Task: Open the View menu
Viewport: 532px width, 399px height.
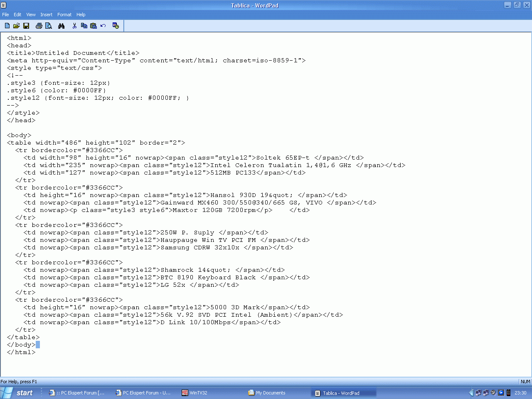Action: point(31,15)
